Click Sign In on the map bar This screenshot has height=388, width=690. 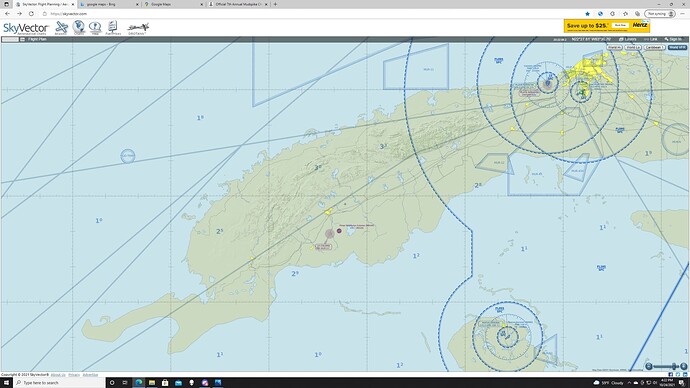click(673, 39)
